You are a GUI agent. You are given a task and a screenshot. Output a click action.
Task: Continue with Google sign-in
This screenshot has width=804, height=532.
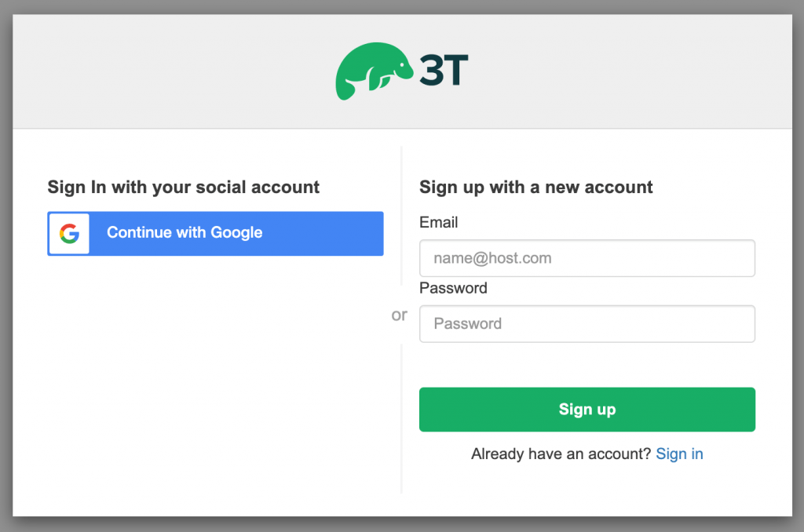coord(215,234)
